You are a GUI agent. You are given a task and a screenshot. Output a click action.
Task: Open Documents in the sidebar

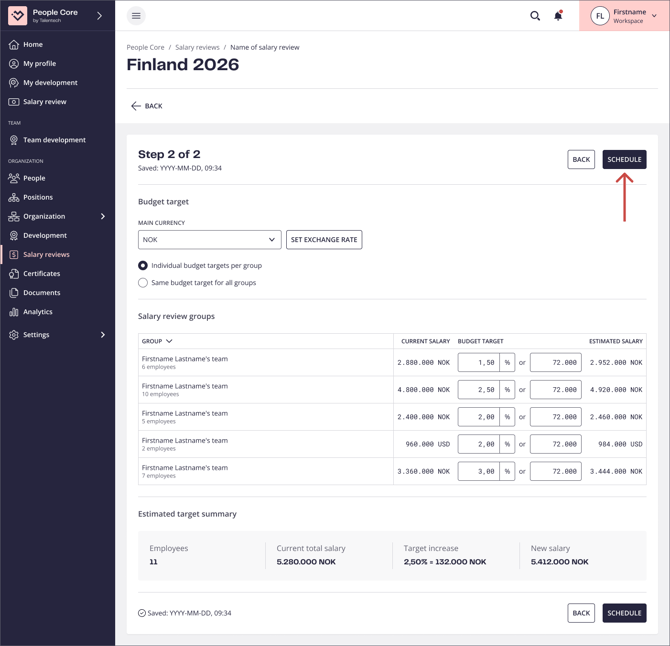coord(42,293)
